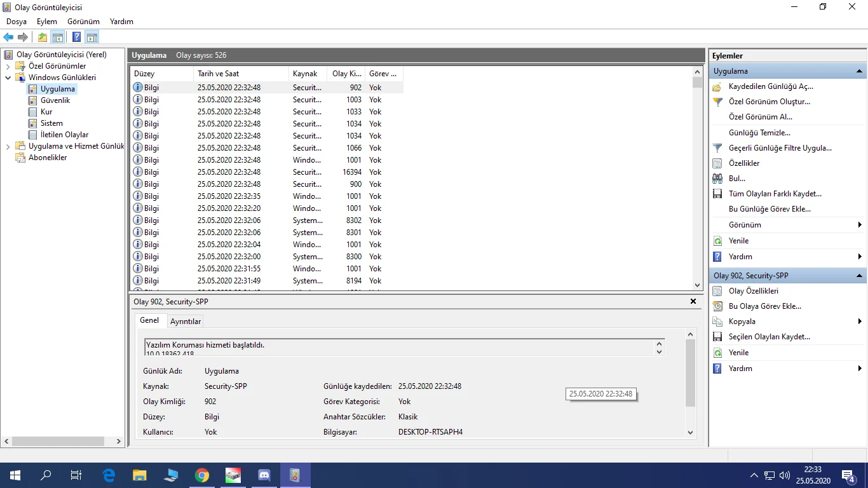Image resolution: width=868 pixels, height=488 pixels.
Task: Toggle the action pane show/hide toolbar icon
Action: (x=92, y=37)
